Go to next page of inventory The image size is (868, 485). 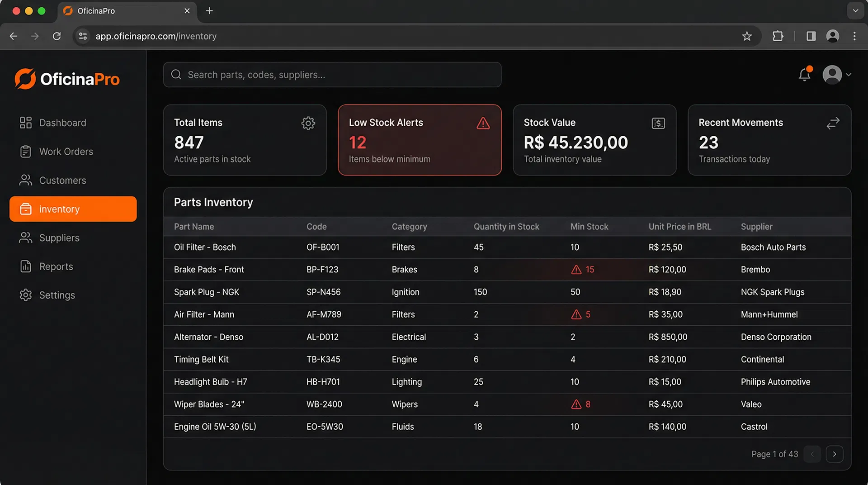click(x=834, y=454)
